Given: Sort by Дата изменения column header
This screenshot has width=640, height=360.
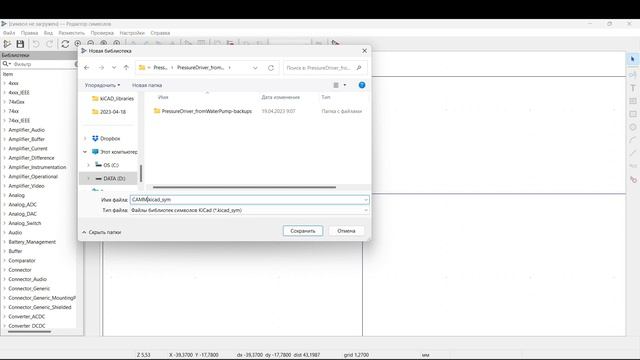Looking at the screenshot, I should pyautogui.click(x=280, y=97).
